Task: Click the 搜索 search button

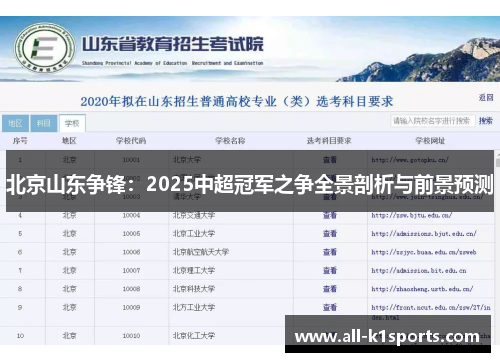Action: click(x=486, y=121)
